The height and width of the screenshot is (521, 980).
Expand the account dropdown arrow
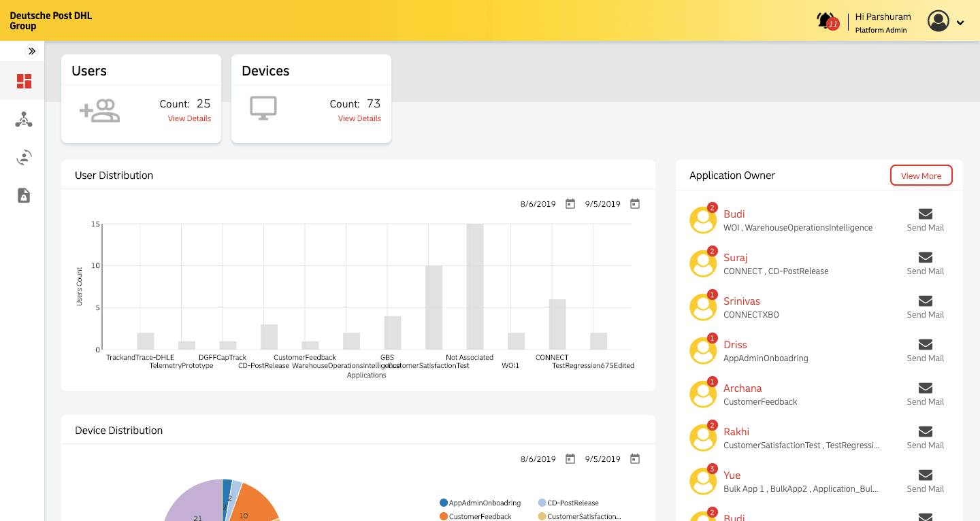[x=960, y=22]
